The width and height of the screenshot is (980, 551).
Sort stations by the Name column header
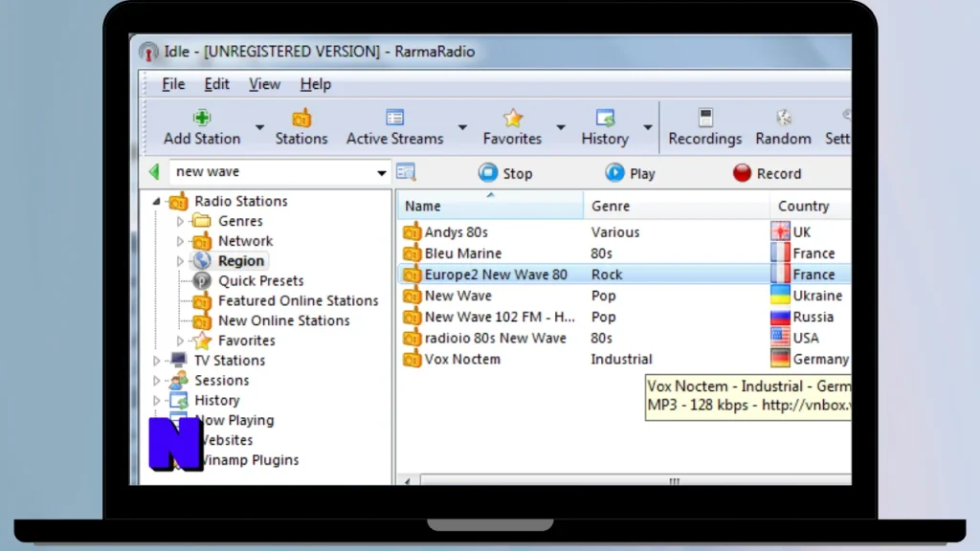(x=490, y=206)
